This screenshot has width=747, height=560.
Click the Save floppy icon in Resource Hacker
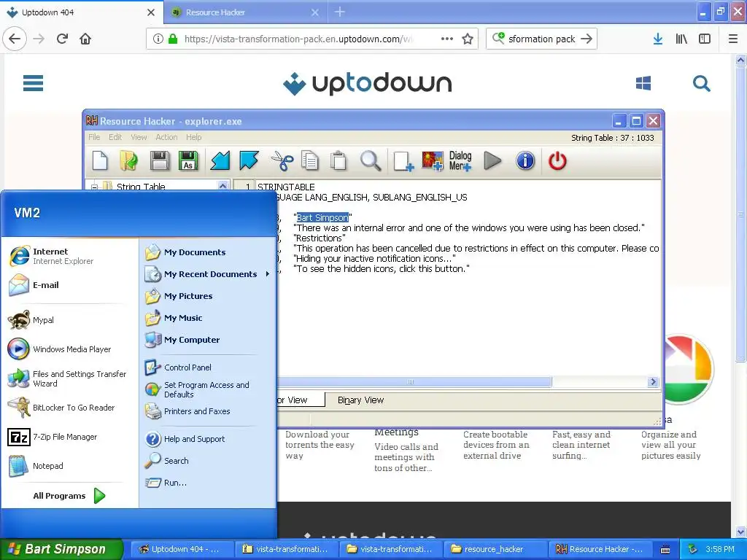159,161
